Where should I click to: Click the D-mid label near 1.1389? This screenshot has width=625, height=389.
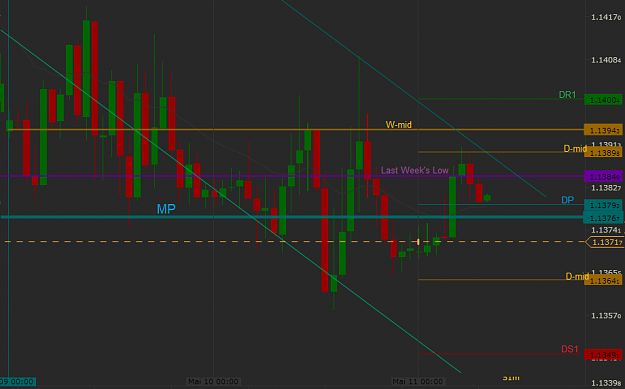pos(575,149)
